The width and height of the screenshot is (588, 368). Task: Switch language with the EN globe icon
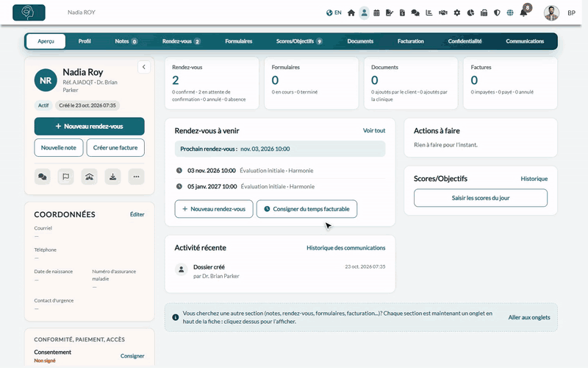(x=334, y=13)
